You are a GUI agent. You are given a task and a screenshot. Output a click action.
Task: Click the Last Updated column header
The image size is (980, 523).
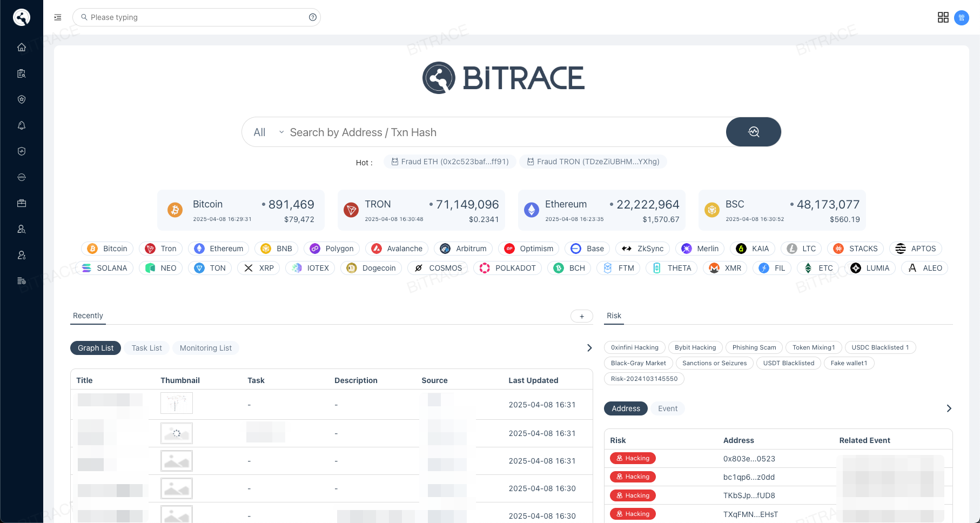[x=533, y=380]
